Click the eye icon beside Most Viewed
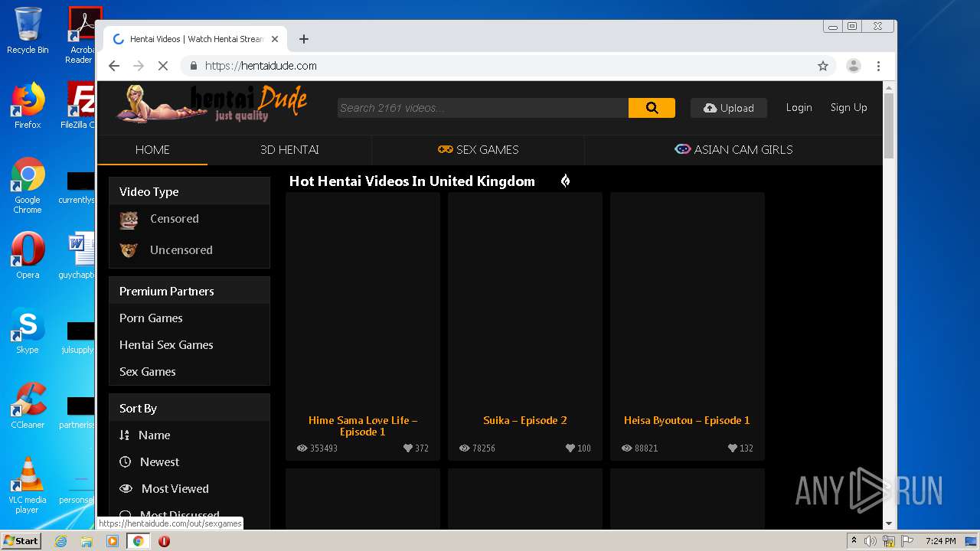Viewport: 980px width, 551px height. (x=126, y=488)
